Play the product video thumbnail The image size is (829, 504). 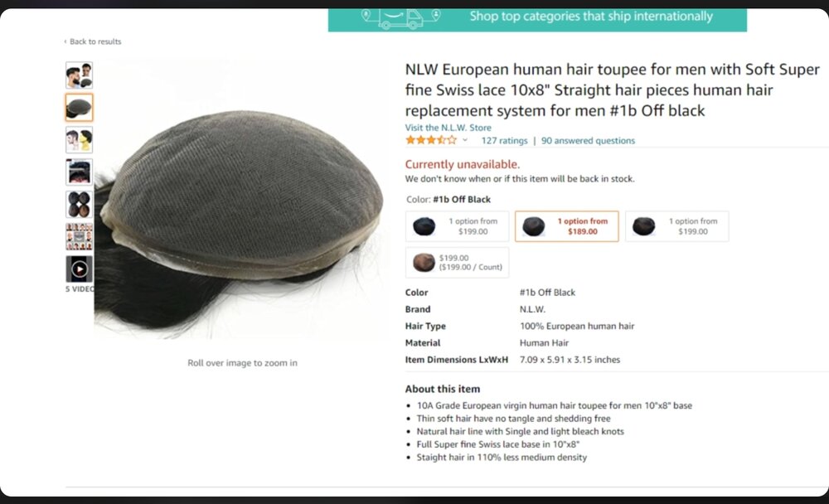[x=80, y=269]
